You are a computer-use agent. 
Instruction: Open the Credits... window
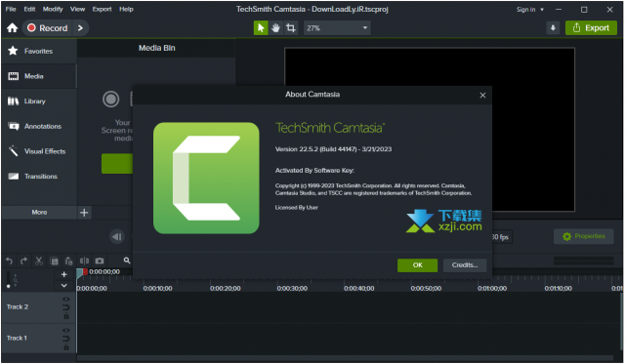(465, 265)
